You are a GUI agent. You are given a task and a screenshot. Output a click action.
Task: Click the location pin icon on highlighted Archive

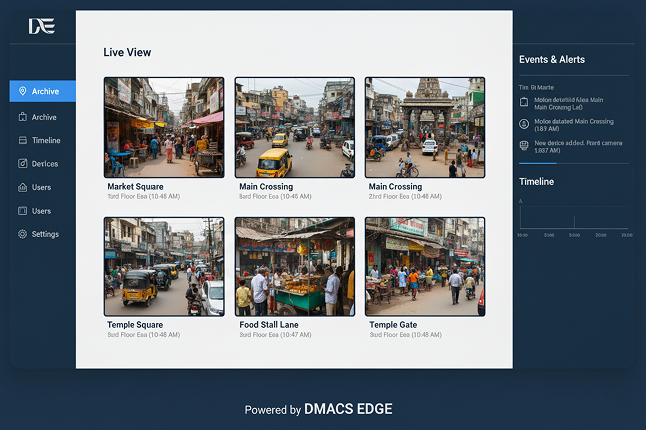coord(23,91)
